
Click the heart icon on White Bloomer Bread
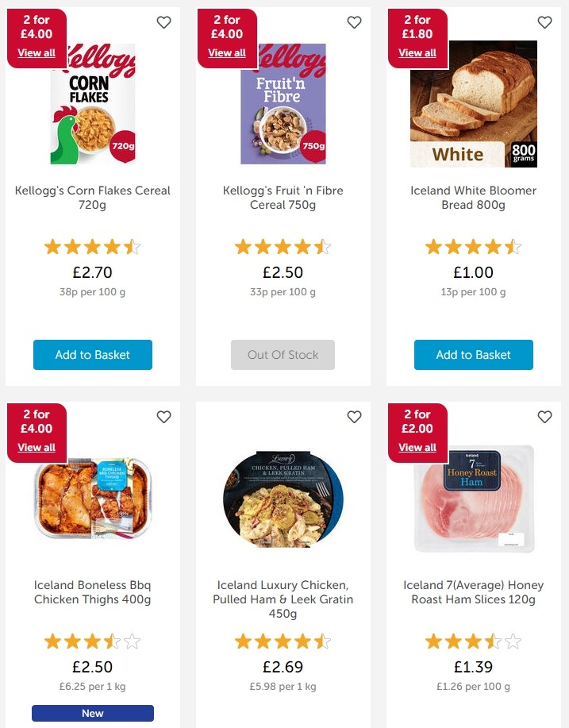544,23
